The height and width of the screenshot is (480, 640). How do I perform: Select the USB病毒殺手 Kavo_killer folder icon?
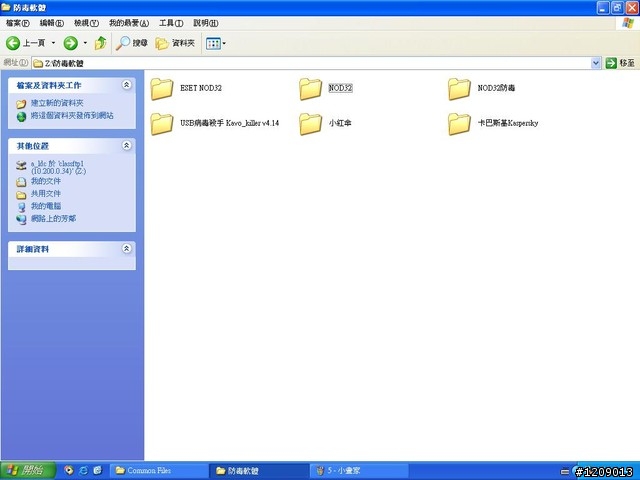tap(162, 124)
